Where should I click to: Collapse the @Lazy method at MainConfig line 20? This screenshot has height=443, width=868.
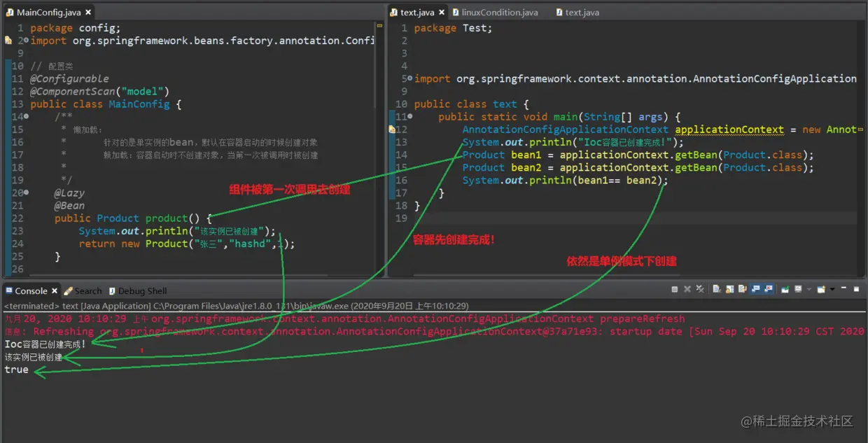pyautogui.click(x=27, y=192)
